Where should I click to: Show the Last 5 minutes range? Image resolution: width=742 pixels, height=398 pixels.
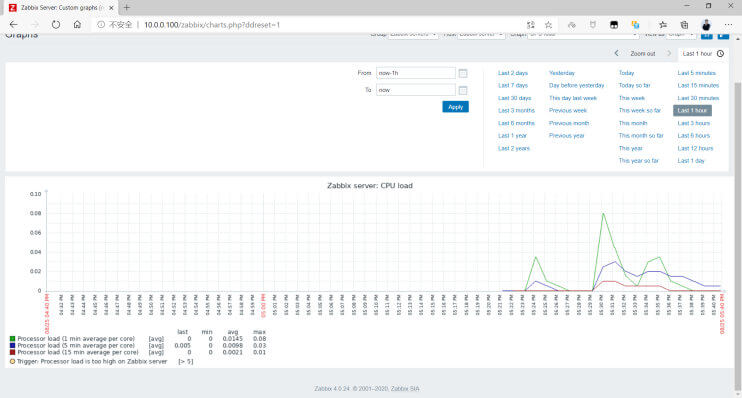(697, 73)
